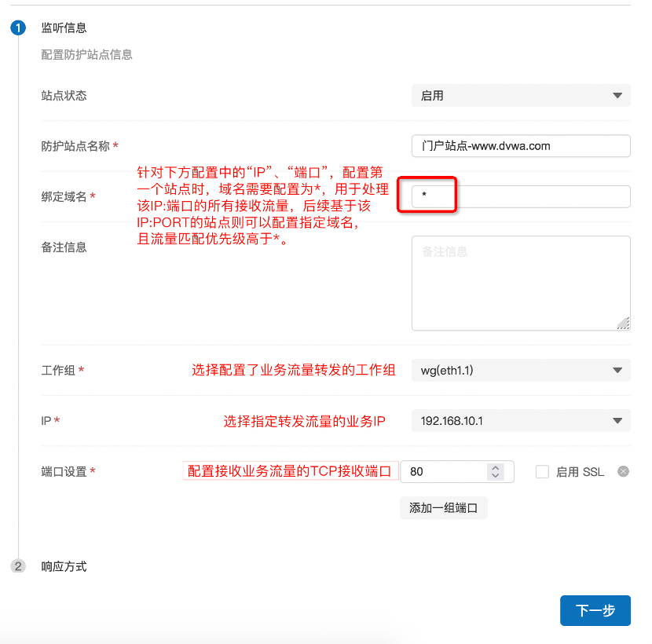This screenshot has height=644, width=652.
Task: Click the 启用 SSL label text
Action: point(580,472)
